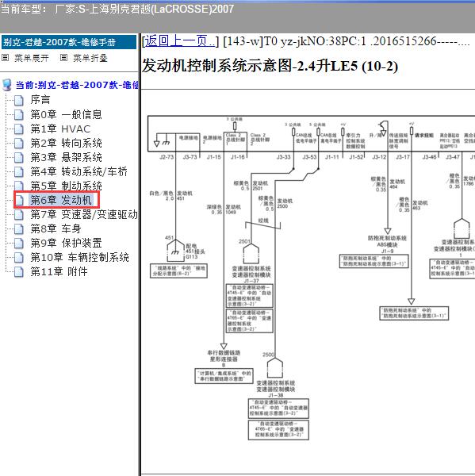Click the page icon beside 第6章 发动机
This screenshot has width=475, height=476.
20,201
